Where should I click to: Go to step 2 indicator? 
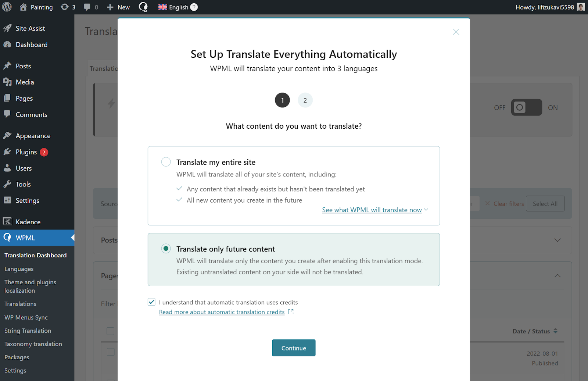(x=305, y=100)
